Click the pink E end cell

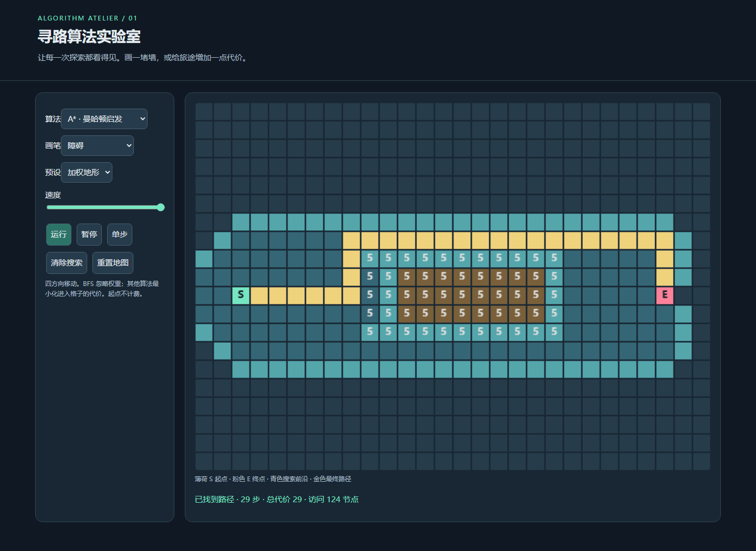(x=665, y=295)
